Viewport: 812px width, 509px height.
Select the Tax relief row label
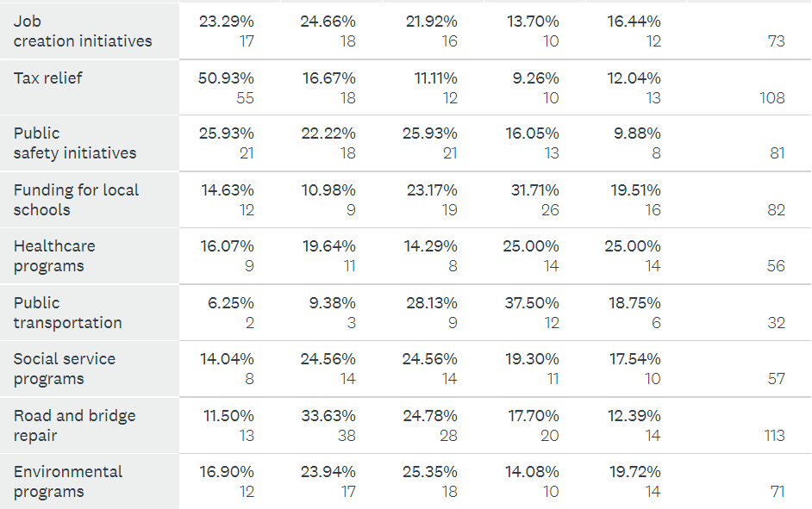(48, 78)
